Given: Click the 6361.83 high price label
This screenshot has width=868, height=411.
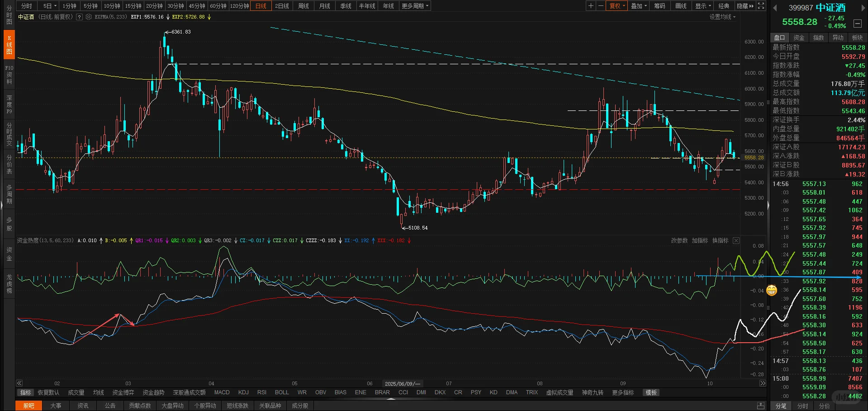Looking at the screenshot, I should (181, 32).
